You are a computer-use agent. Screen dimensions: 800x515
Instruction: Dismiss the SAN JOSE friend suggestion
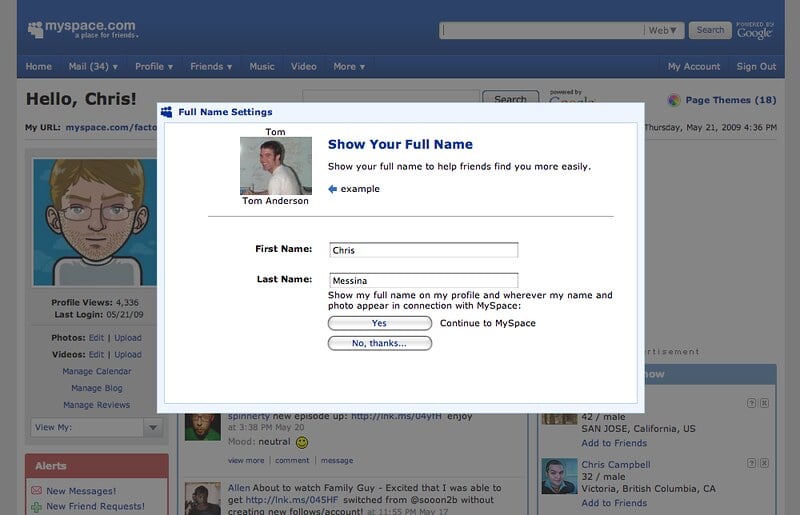tap(764, 403)
